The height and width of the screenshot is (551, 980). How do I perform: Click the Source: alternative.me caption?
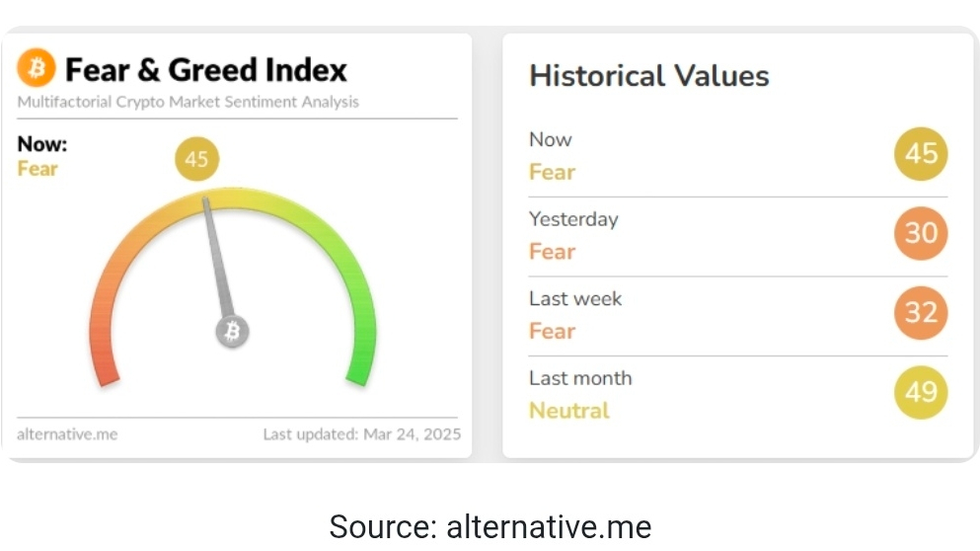coord(490,526)
